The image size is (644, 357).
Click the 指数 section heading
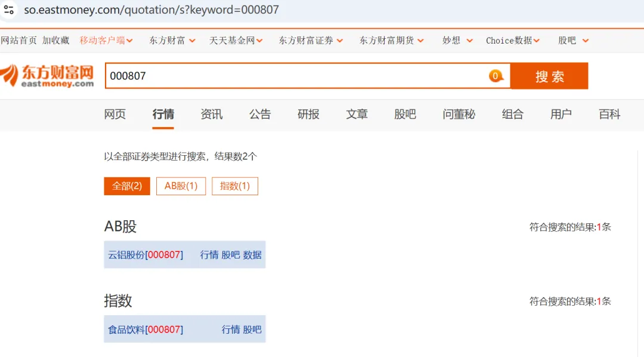pyautogui.click(x=118, y=301)
